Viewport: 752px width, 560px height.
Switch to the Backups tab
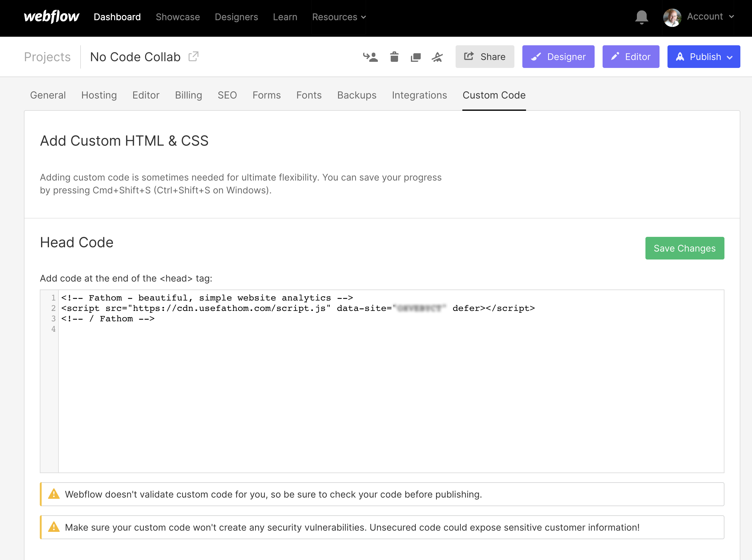pyautogui.click(x=356, y=95)
